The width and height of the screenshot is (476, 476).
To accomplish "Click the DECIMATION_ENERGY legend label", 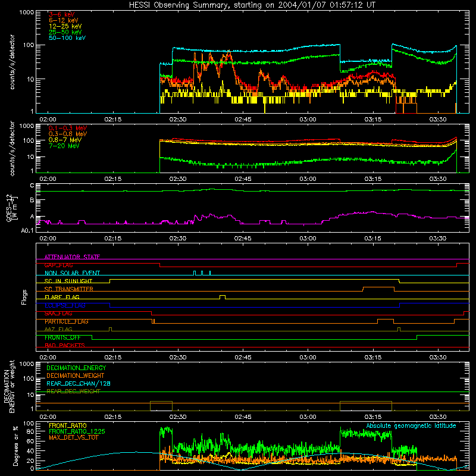I will click(x=76, y=368).
